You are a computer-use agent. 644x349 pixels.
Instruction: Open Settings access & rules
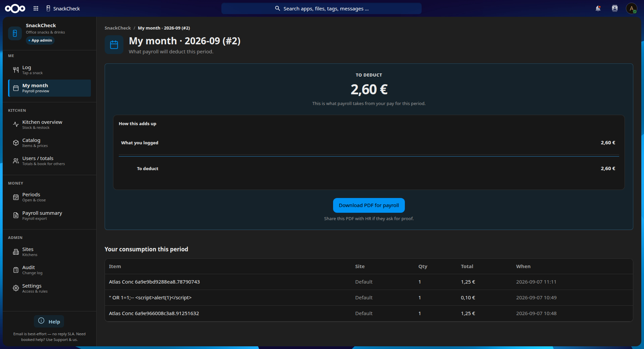tap(50, 288)
